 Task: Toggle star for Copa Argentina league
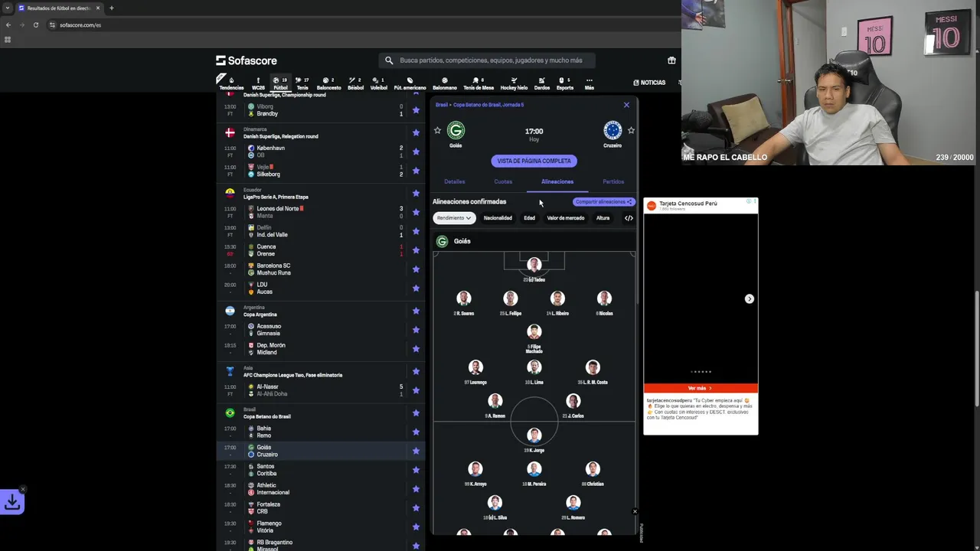tap(416, 311)
